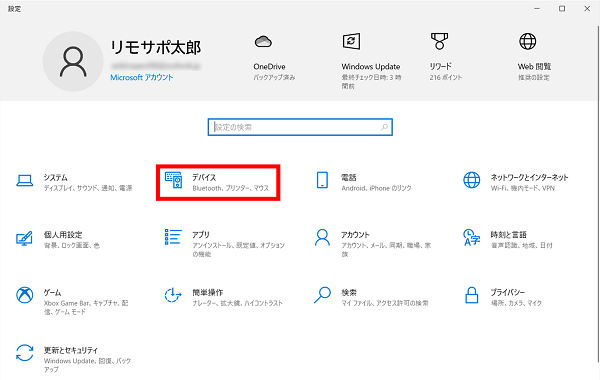
Task: Open the システム laptop icon
Action: click(x=24, y=180)
